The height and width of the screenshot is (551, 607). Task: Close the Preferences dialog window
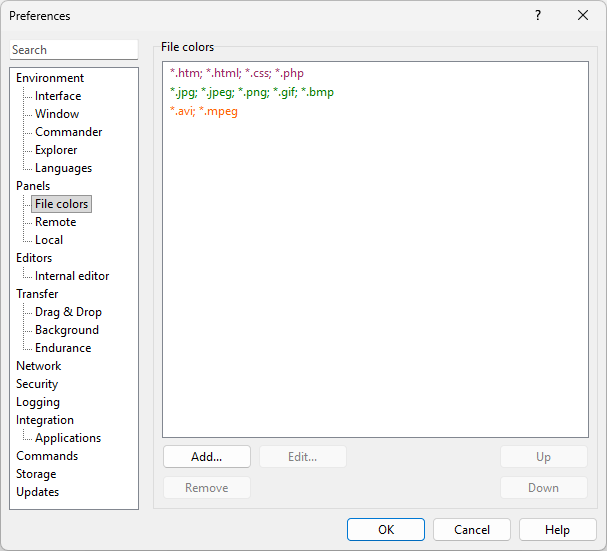click(583, 15)
